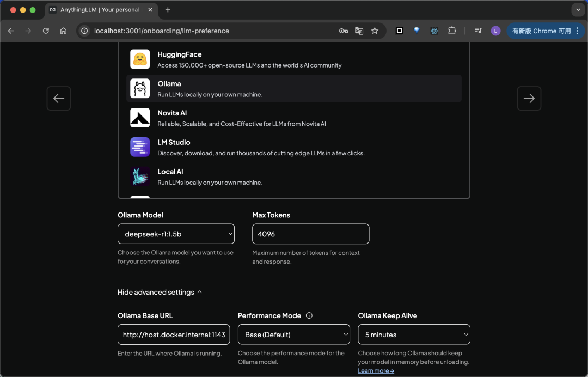Open the Chrome profile avatar
Screen dimensions: 588x377
[x=495, y=31]
